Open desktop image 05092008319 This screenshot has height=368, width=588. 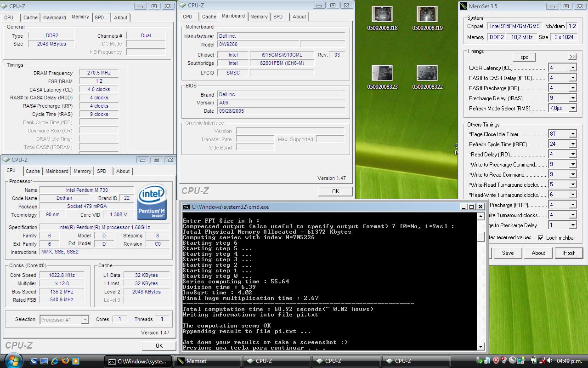click(x=427, y=18)
